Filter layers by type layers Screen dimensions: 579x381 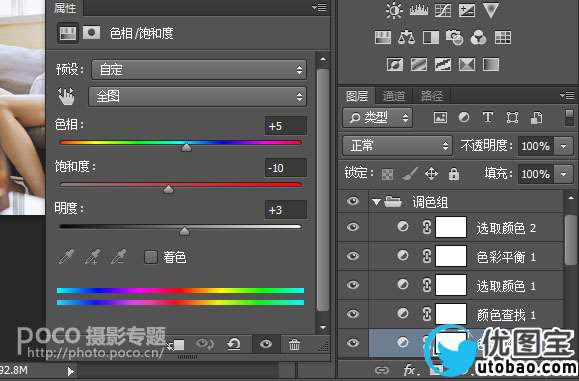[x=488, y=118]
